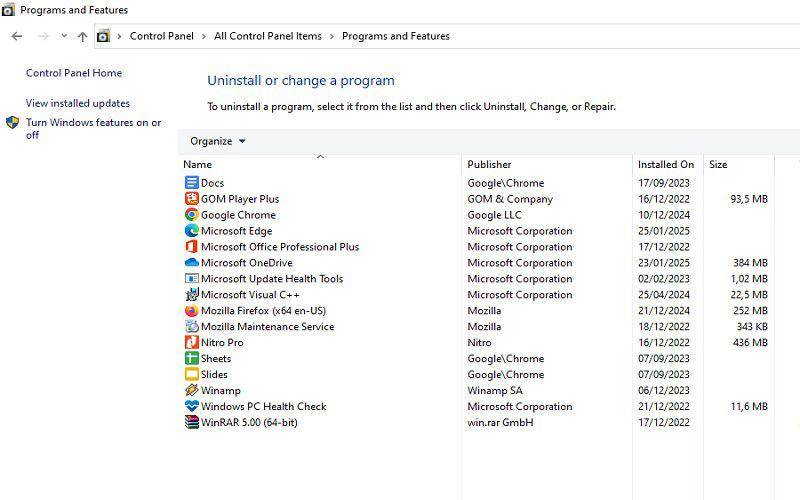800x500 pixels.
Task: Select WinRAR 5.00 (64-bit) entry name
Action: [x=249, y=422]
